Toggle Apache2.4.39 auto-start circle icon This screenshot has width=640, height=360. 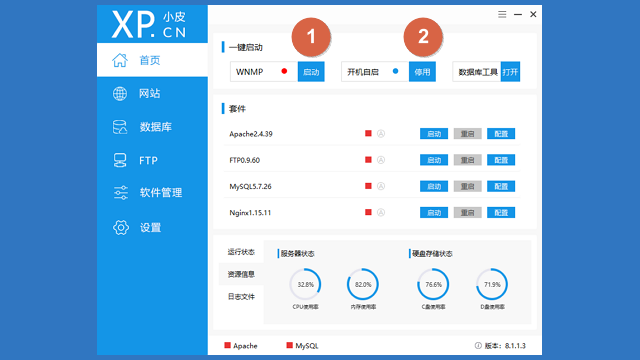[381, 133]
